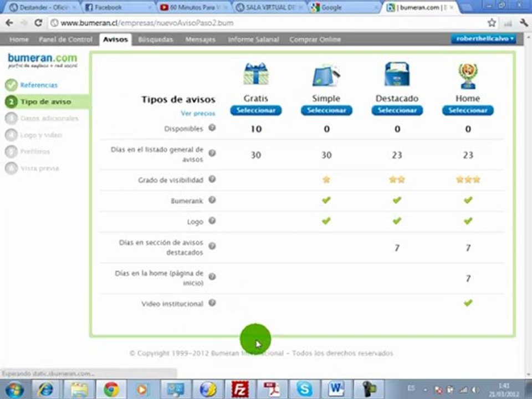The height and width of the screenshot is (399, 532).
Task: Open help icon next to Logo
Action: pyautogui.click(x=212, y=221)
